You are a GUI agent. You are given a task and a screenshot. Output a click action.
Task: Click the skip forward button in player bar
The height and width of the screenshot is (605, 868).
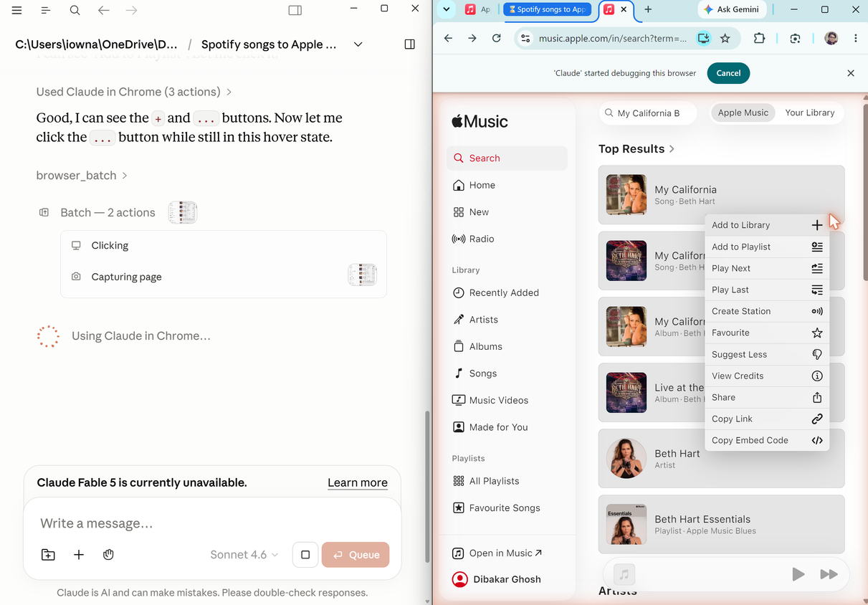(829, 574)
